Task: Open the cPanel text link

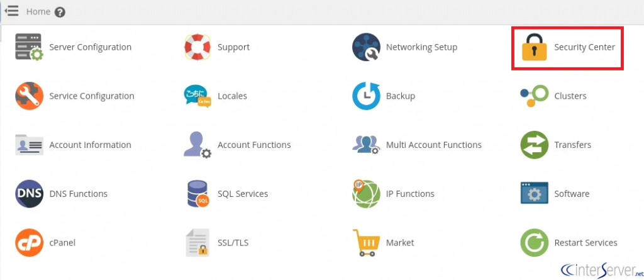Action: pos(62,243)
